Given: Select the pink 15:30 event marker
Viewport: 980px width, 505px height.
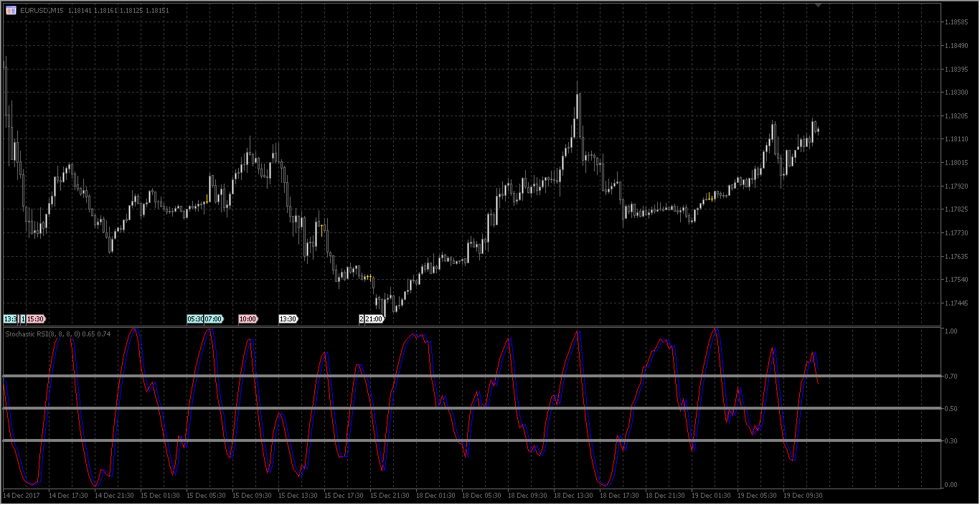Looking at the screenshot, I should tap(36, 318).
